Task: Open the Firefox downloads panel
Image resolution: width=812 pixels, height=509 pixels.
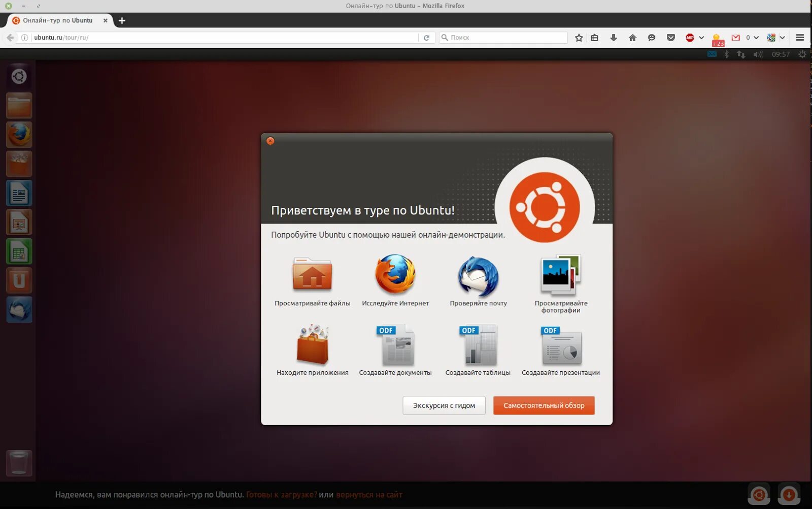Action: 614,38
